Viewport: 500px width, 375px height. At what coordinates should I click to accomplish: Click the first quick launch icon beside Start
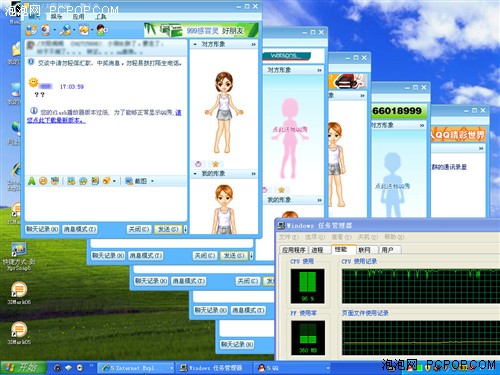[x=57, y=368]
